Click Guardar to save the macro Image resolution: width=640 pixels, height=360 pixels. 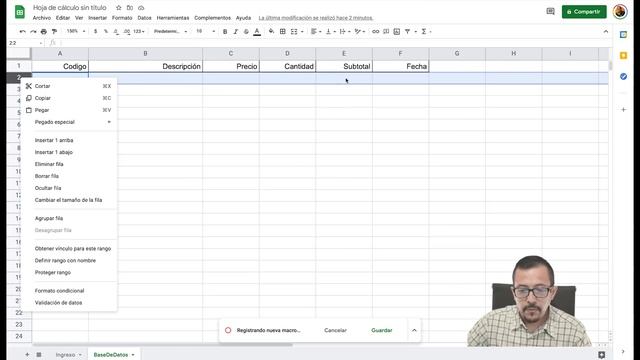click(x=382, y=330)
